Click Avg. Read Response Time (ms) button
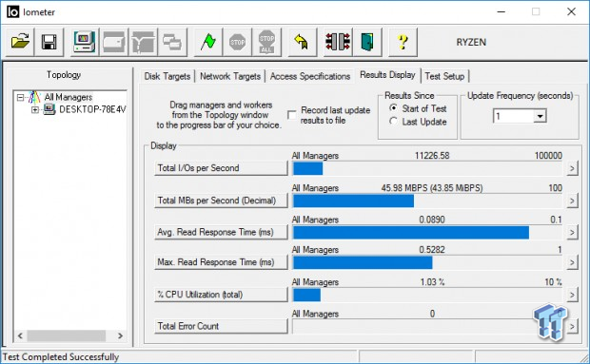 pos(221,232)
